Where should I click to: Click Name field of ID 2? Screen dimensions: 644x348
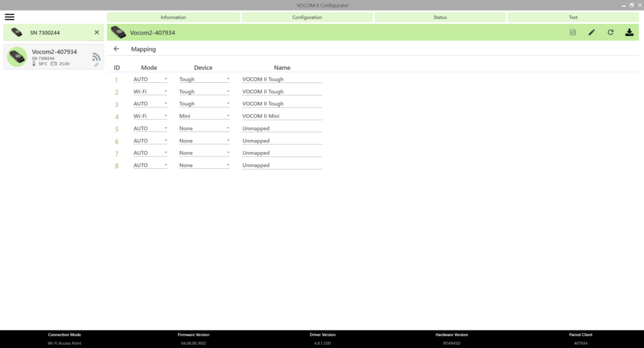[282, 92]
